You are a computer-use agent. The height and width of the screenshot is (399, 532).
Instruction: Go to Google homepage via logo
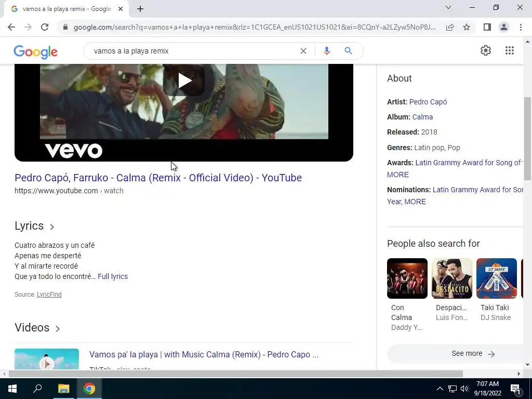tap(36, 51)
